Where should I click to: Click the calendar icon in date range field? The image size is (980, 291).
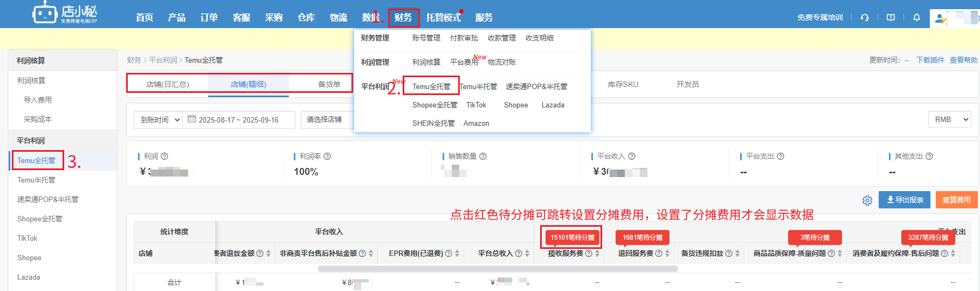click(x=192, y=119)
